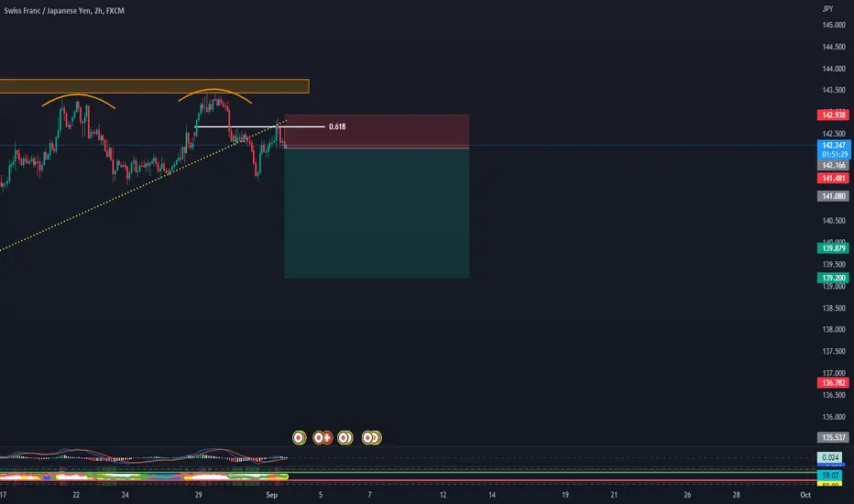Click the red 141.481 price label
The height and width of the screenshot is (504, 854).
point(834,178)
